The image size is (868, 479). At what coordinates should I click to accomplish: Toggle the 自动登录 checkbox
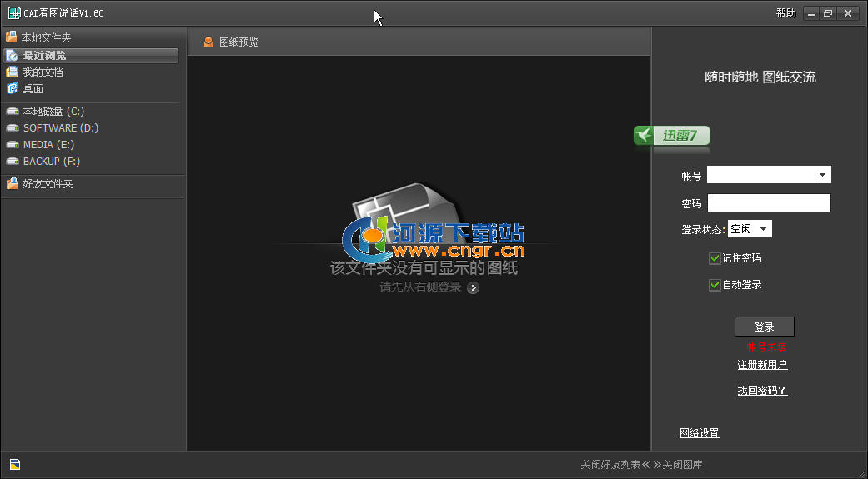714,285
